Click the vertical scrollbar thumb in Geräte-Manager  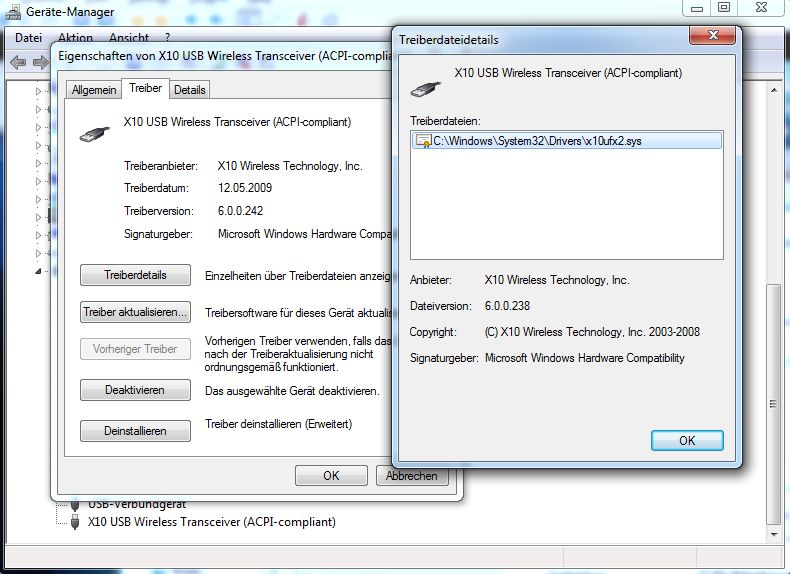773,404
